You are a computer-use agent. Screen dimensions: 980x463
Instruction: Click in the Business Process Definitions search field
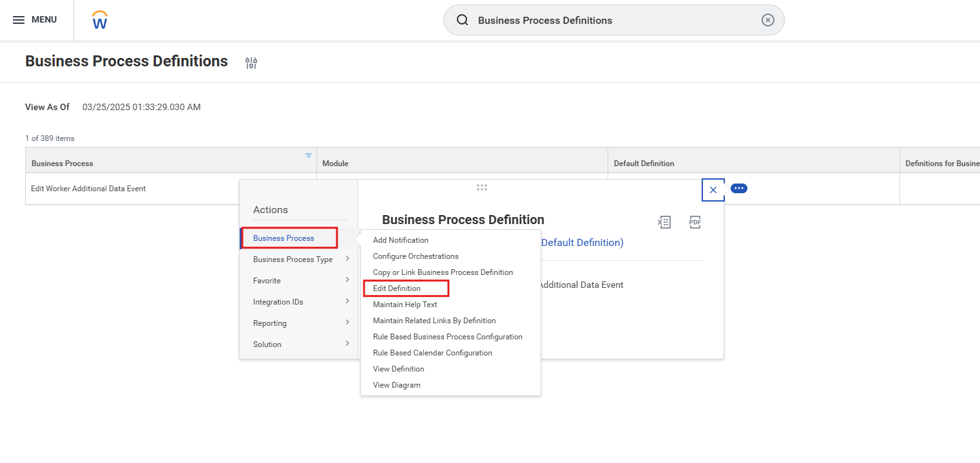613,20
